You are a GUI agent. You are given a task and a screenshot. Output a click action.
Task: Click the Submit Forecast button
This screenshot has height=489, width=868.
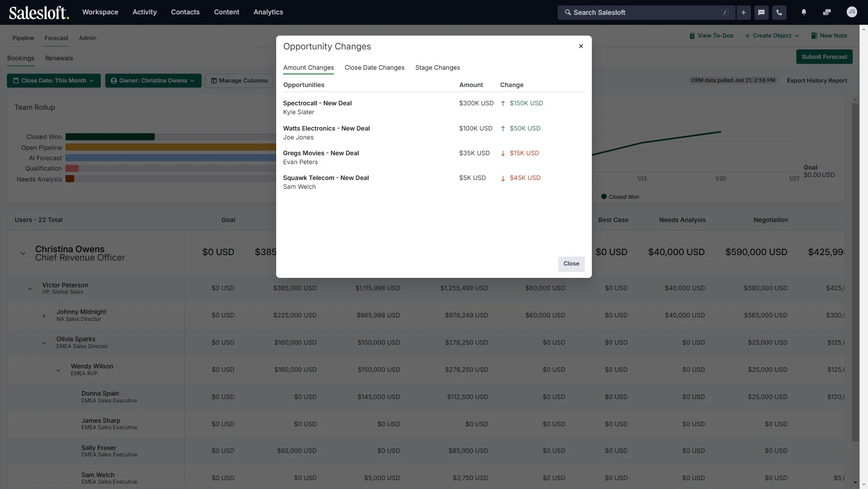(824, 57)
